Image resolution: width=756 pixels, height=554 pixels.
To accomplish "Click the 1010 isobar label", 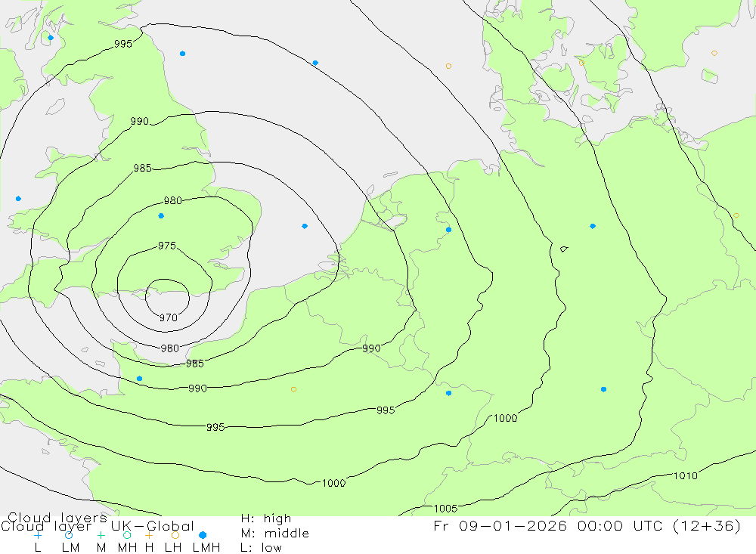I will click(685, 476).
